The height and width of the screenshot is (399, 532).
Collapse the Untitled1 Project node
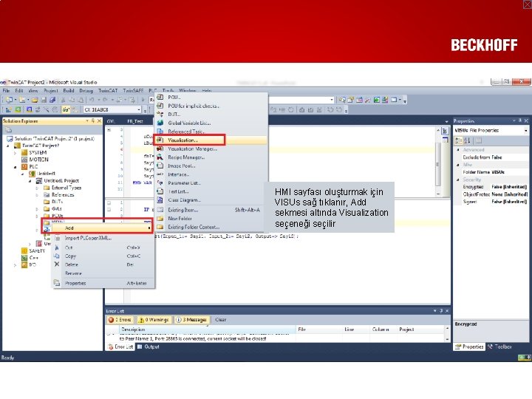coord(30,181)
